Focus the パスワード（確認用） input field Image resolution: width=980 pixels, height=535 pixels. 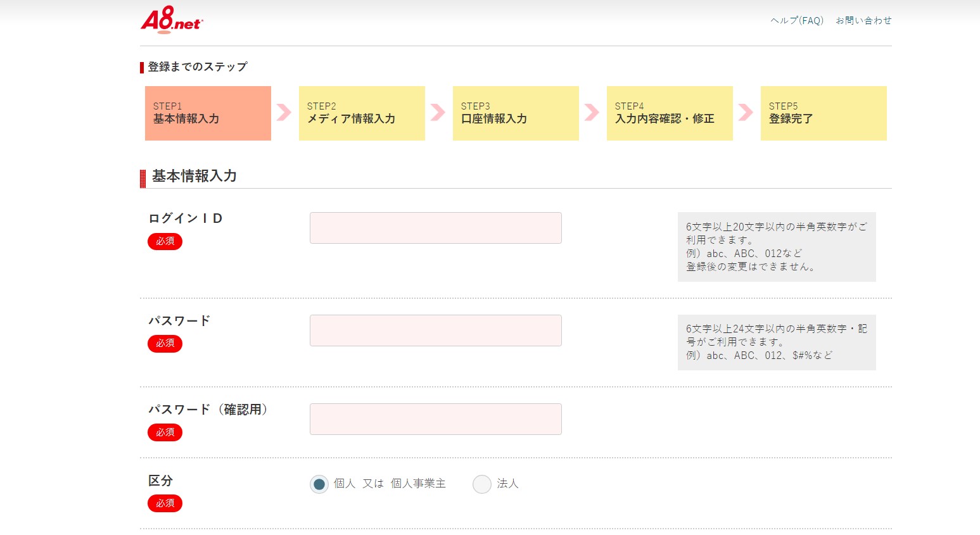436,419
